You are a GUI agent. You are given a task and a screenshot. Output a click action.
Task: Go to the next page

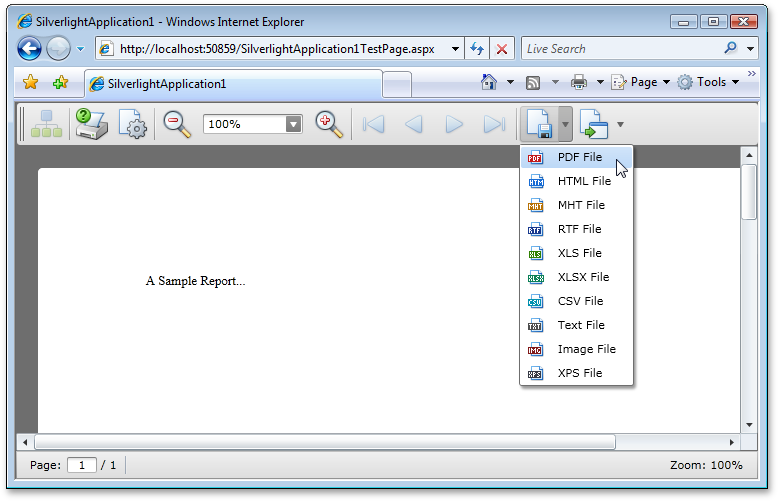point(454,125)
